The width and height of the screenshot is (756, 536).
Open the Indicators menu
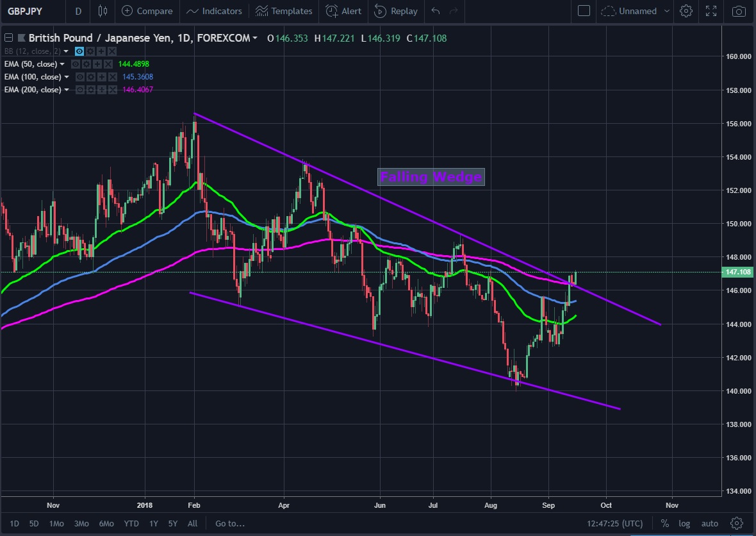tap(215, 11)
